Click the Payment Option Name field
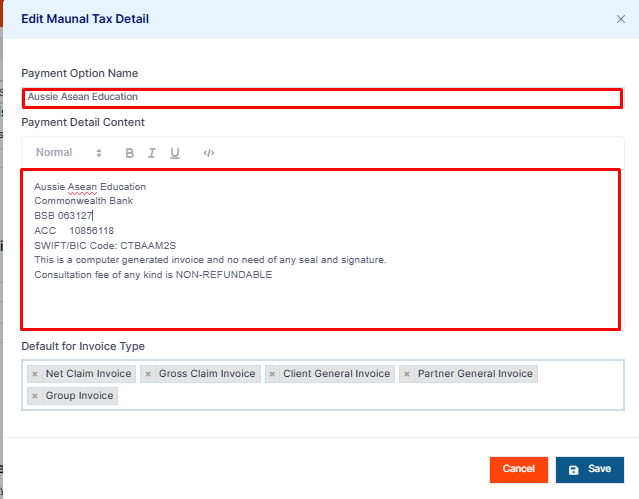This screenshot has width=639, height=499. point(322,98)
